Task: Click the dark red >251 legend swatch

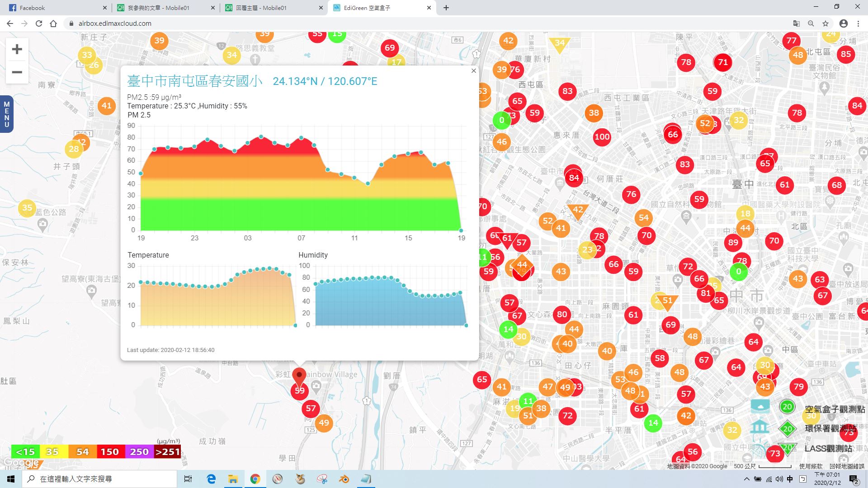Action: click(167, 451)
